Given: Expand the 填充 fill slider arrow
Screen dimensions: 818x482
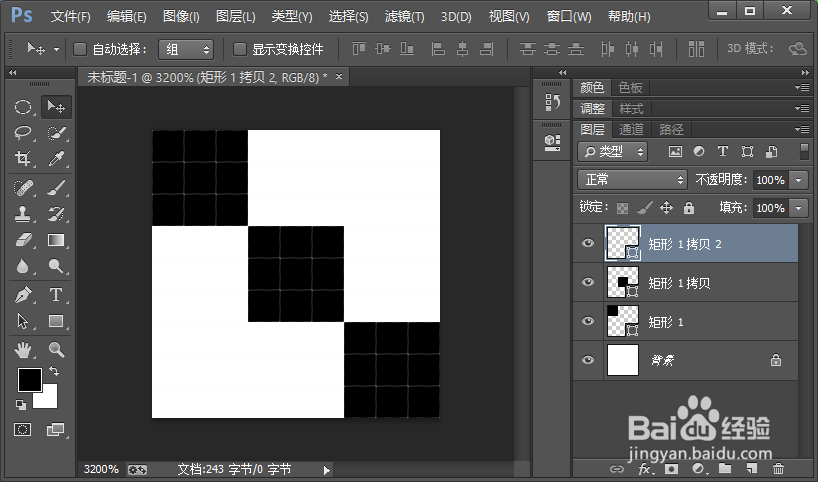Looking at the screenshot, I should click(799, 208).
